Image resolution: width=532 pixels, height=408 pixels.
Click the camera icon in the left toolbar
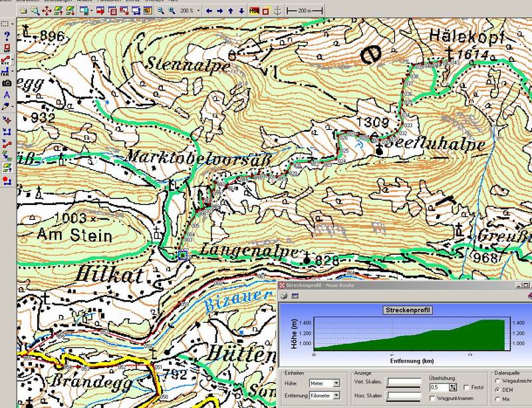[x=7, y=83]
